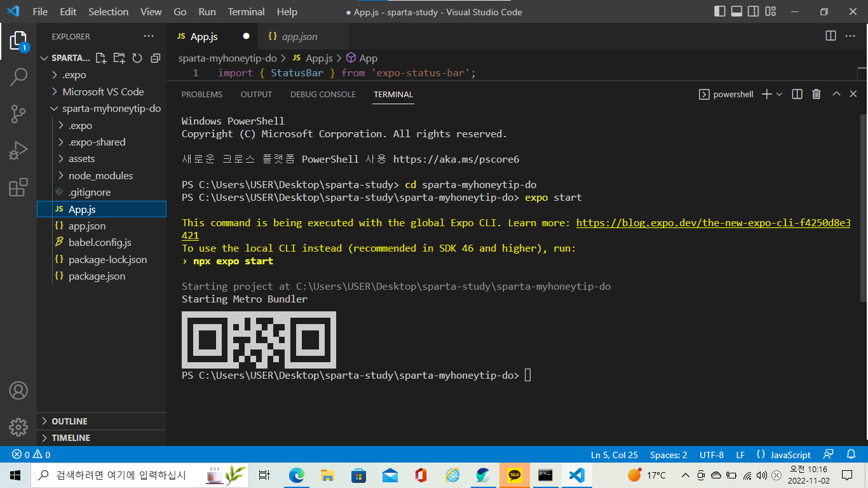This screenshot has width=868, height=488.
Task: Open babel.config.js in the Explorer
Action: (x=102, y=242)
